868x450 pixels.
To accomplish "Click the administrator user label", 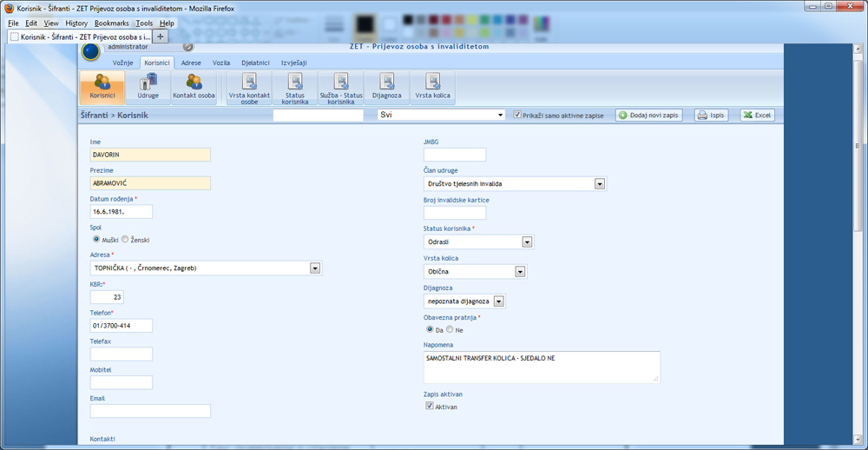I will pos(128,47).
